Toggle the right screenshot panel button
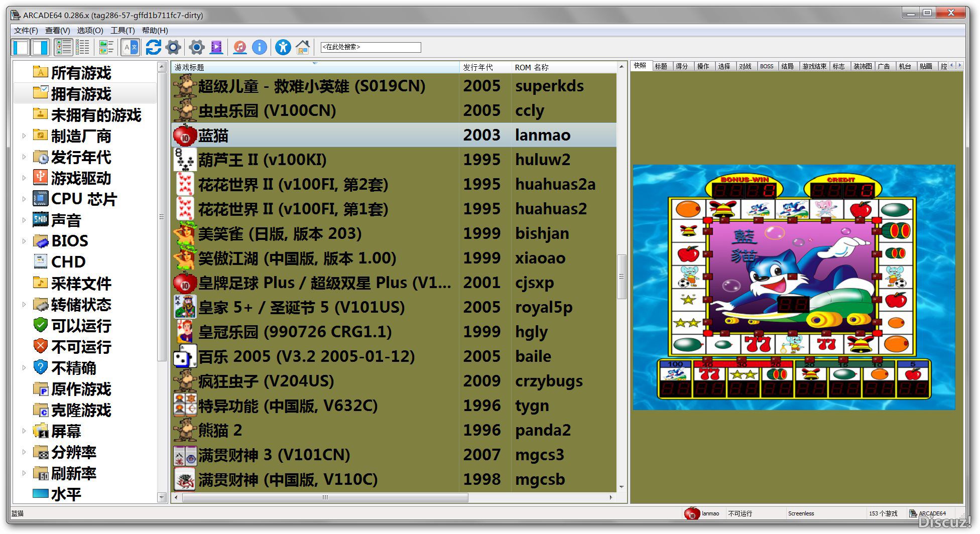The height and width of the screenshot is (534, 980). coord(40,48)
